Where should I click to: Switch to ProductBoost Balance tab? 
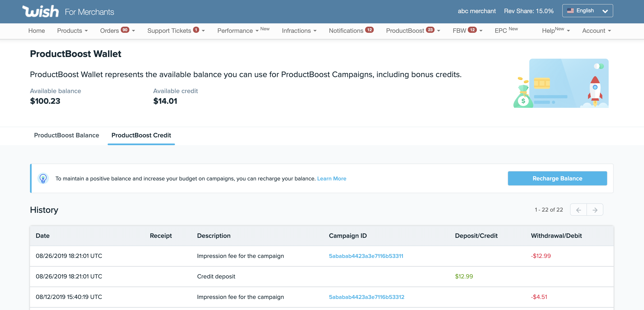(x=67, y=135)
